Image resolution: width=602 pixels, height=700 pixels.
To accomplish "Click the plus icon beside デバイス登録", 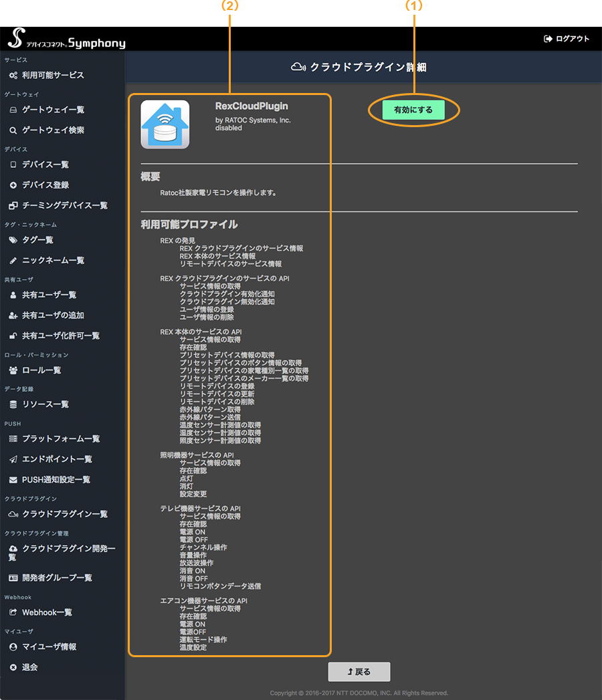I will point(13,185).
